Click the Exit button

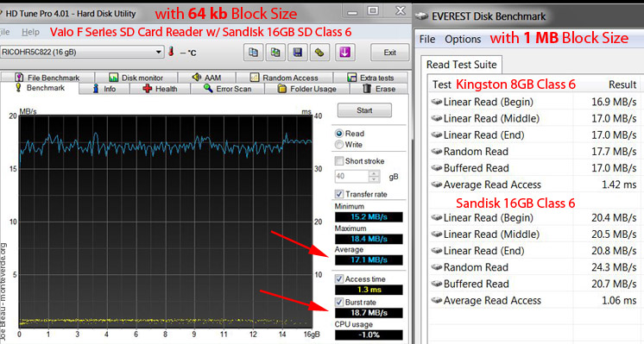tap(390, 53)
